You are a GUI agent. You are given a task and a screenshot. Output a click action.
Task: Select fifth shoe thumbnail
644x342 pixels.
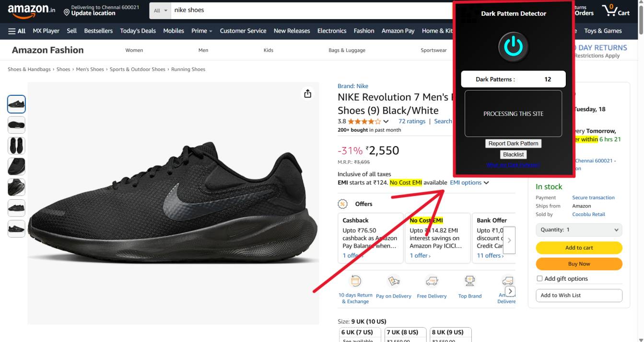(16, 187)
